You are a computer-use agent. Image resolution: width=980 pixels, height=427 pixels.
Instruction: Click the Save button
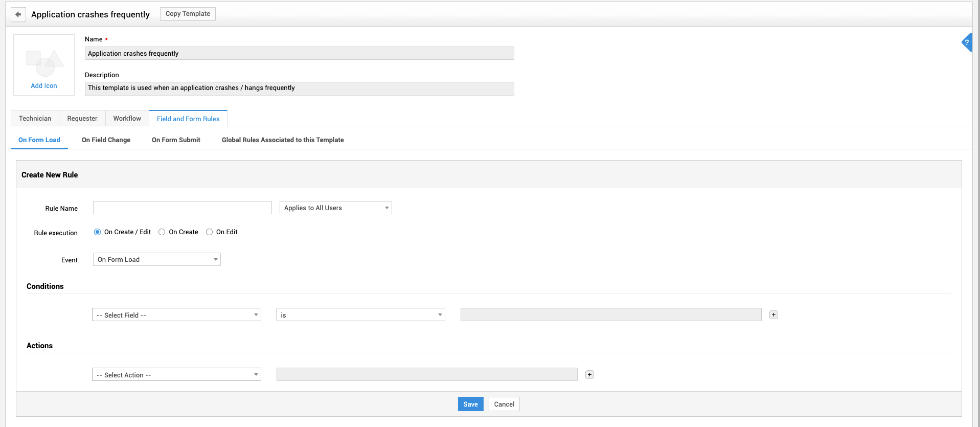(x=471, y=404)
